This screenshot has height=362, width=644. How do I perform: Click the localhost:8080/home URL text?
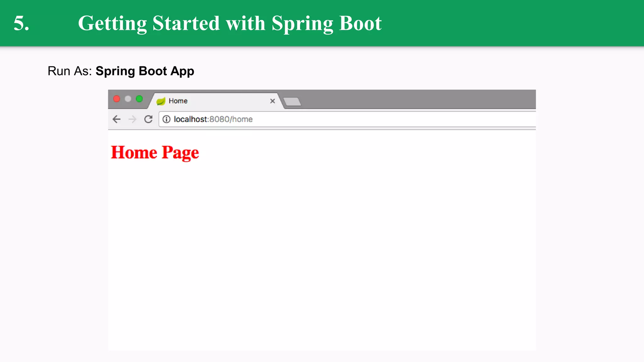pos(213,119)
